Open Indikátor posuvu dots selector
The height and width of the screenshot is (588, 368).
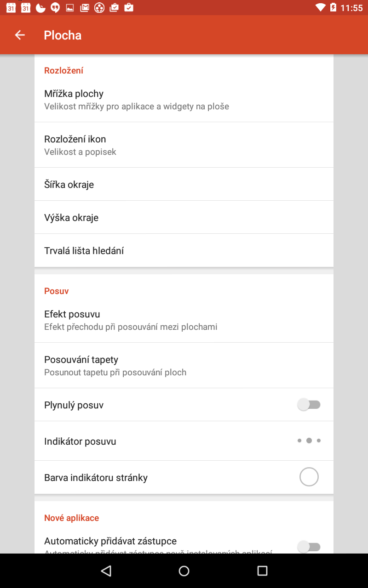(309, 441)
